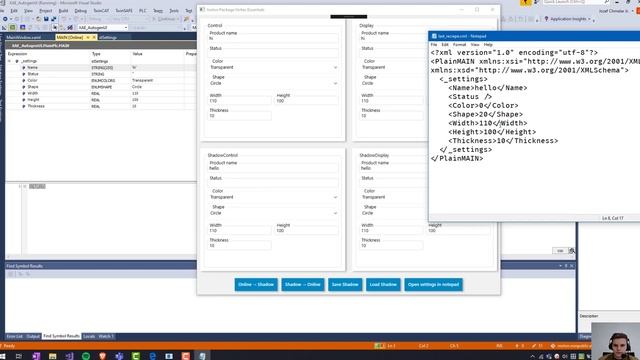Click Open settings in notepad button
The height and width of the screenshot is (360, 640).
pyautogui.click(x=433, y=284)
